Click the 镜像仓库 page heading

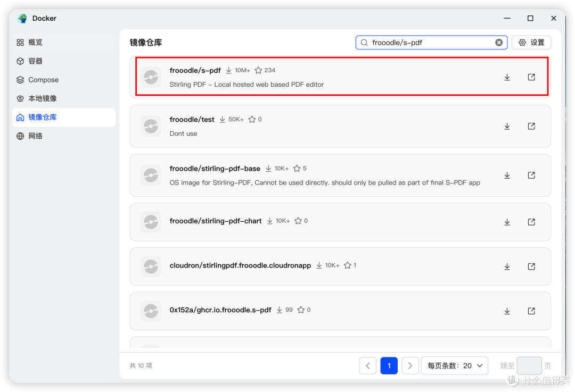[x=146, y=43]
